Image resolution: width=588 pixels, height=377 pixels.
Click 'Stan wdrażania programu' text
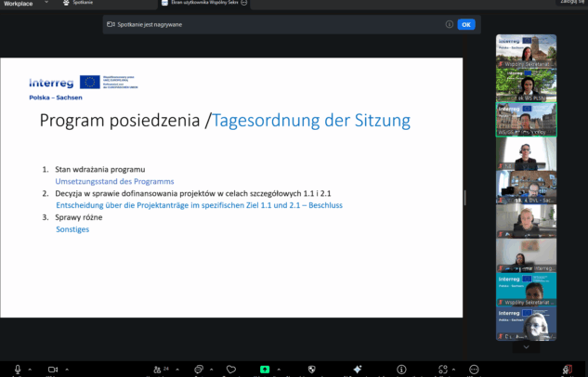point(100,169)
